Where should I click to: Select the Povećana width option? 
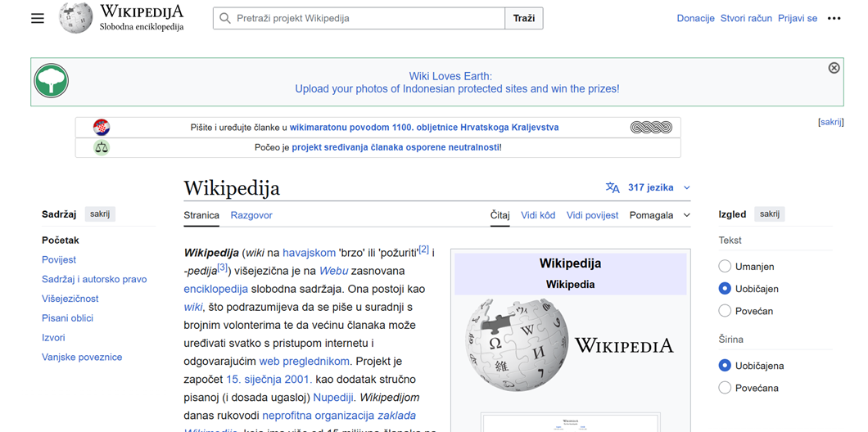click(725, 387)
